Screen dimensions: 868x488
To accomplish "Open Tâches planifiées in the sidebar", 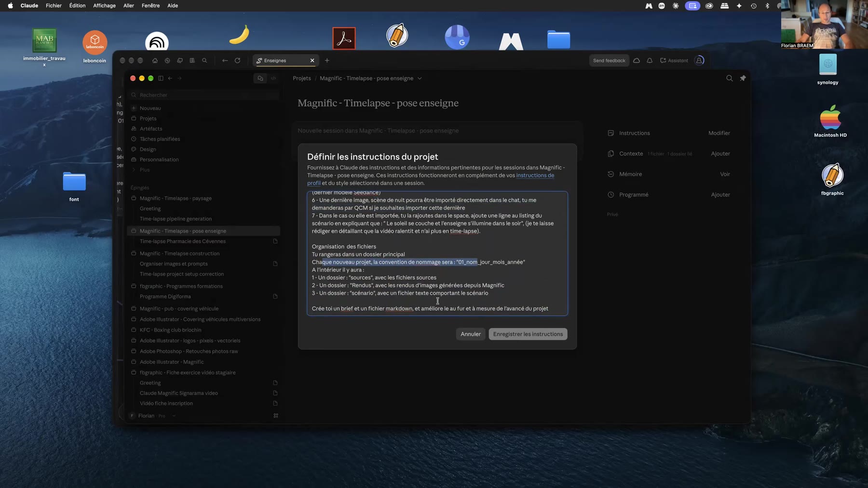I will pyautogui.click(x=160, y=139).
